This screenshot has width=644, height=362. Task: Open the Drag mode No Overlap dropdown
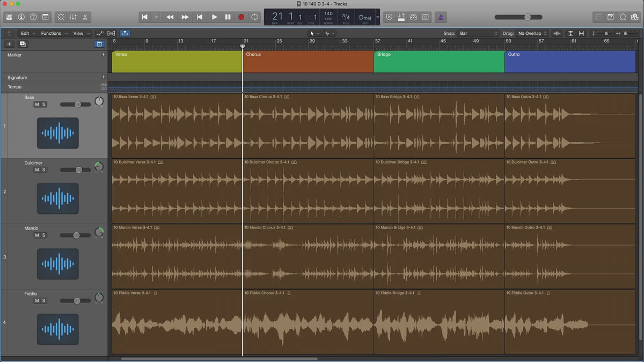tap(532, 33)
